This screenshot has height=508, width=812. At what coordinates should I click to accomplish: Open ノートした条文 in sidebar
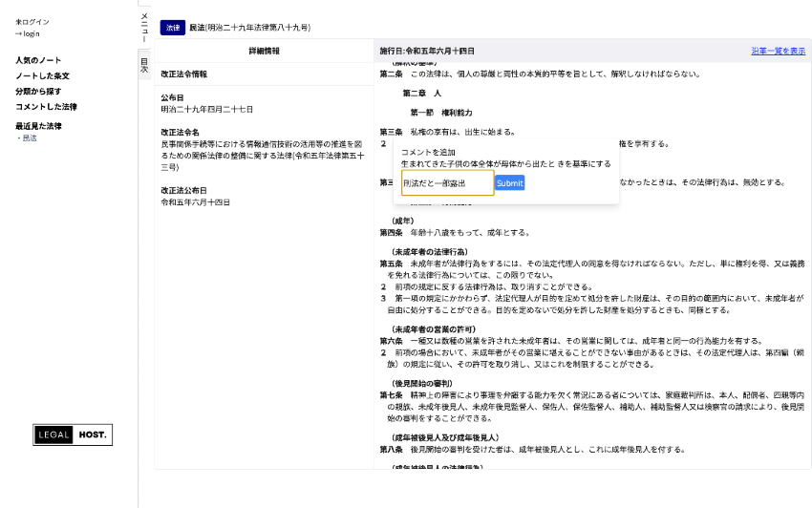[42, 75]
